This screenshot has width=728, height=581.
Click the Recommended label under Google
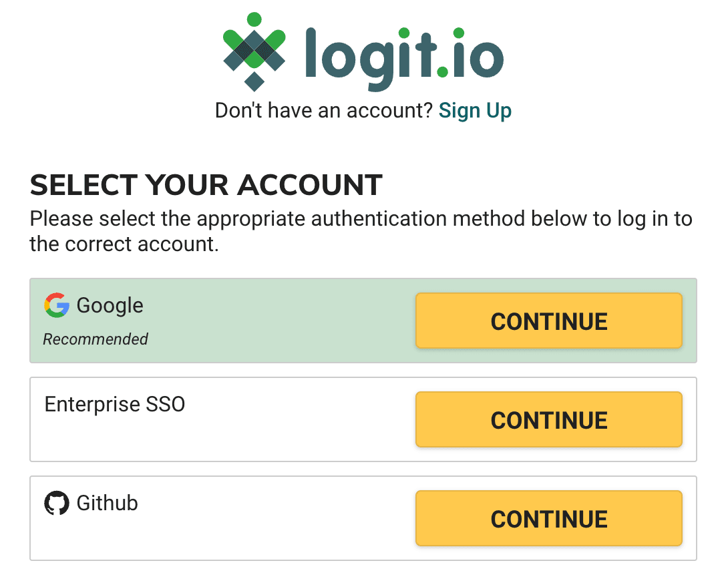tap(95, 339)
